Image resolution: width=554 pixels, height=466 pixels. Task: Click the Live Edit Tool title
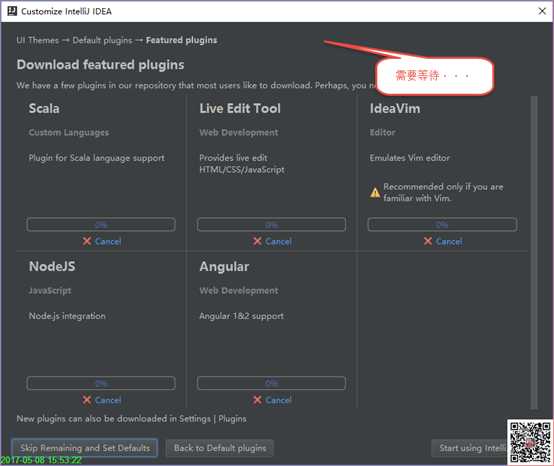coord(240,108)
